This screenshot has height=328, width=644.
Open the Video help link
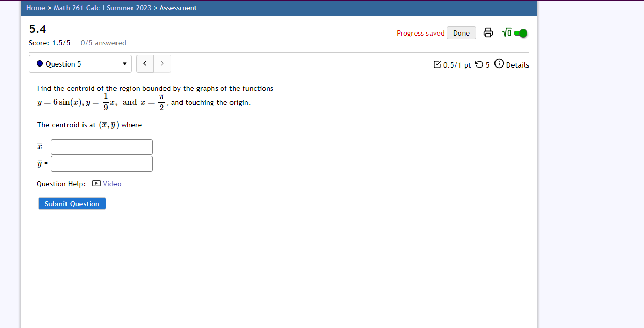click(112, 184)
